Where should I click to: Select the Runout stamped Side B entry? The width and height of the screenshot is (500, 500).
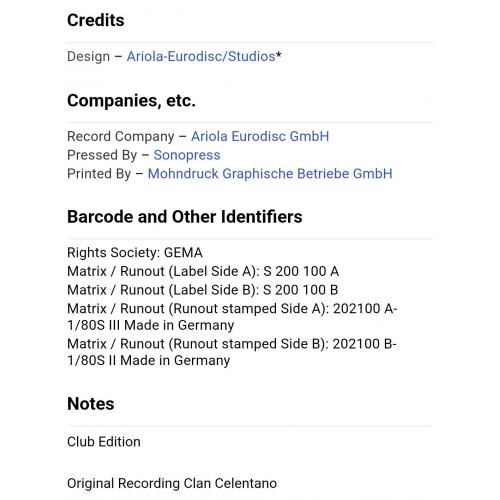[x=232, y=352]
